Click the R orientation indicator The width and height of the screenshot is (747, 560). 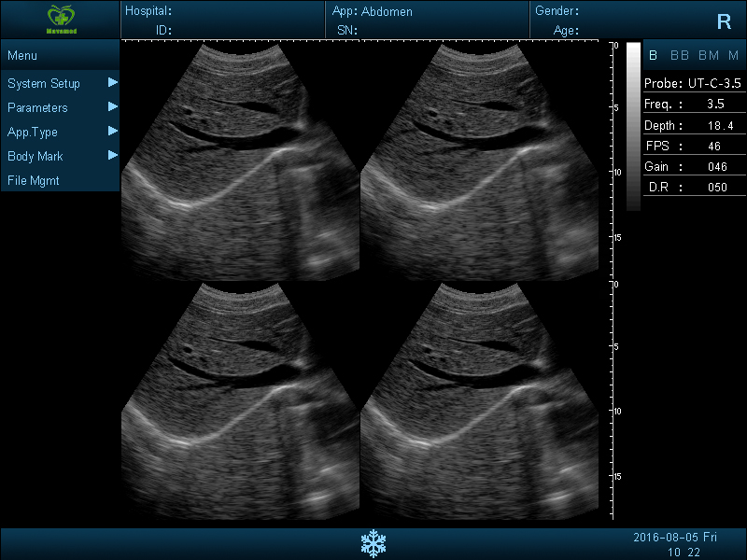724,21
